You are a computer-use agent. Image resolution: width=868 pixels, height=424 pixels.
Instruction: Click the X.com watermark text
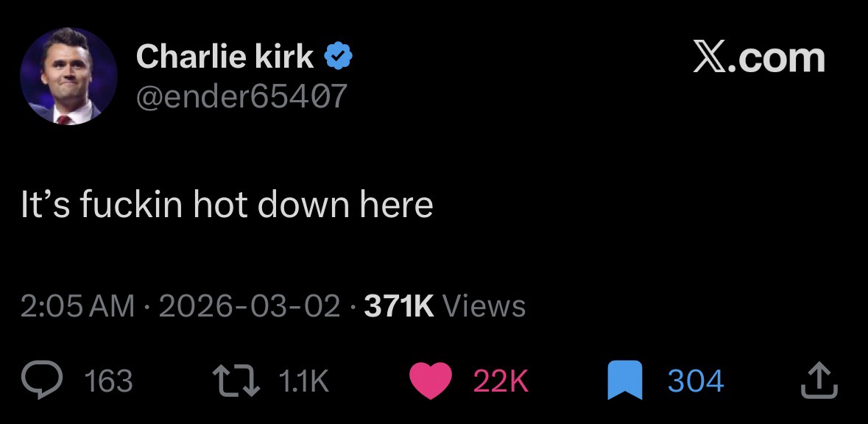point(760,57)
